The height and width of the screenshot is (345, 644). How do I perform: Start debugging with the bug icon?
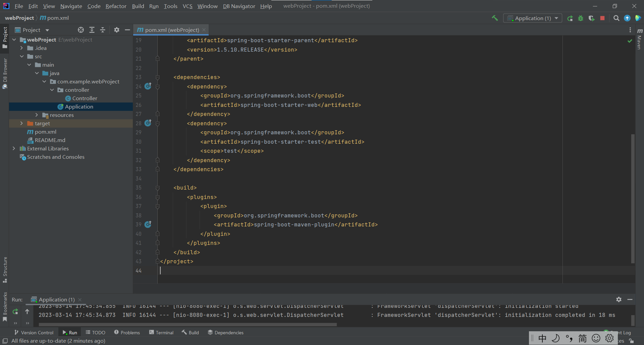(581, 18)
